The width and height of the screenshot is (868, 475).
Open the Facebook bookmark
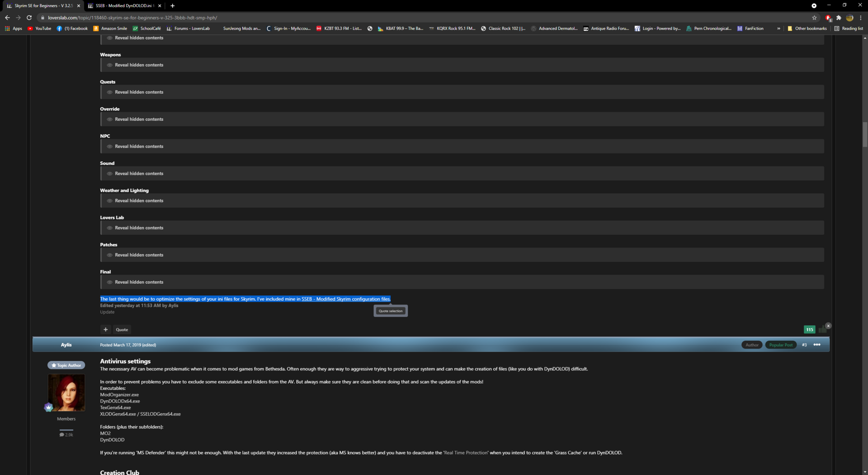pyautogui.click(x=72, y=28)
